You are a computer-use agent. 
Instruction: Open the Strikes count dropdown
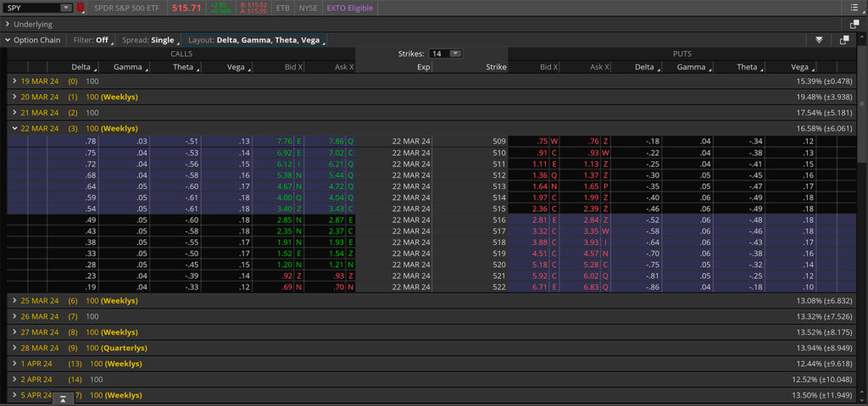[x=455, y=53]
